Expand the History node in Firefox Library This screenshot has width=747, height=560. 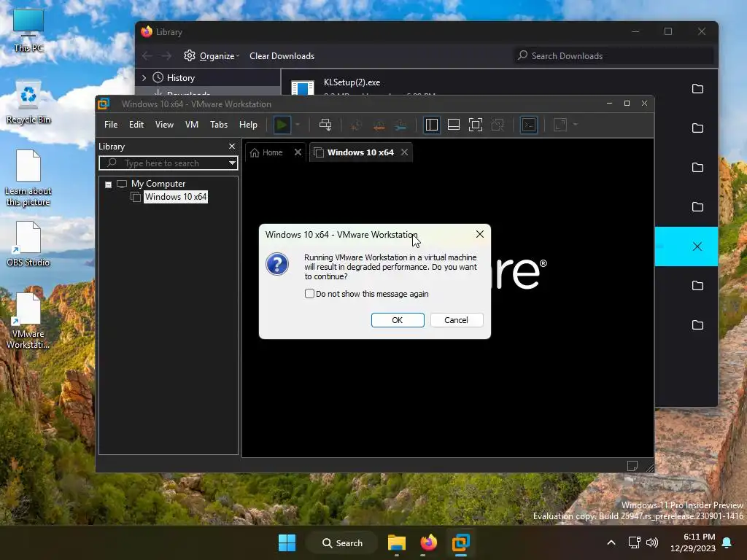pyautogui.click(x=144, y=77)
